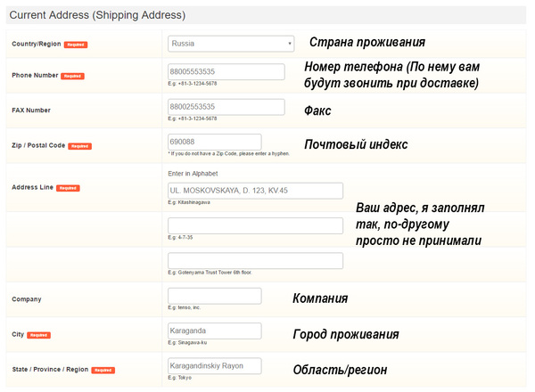Image resolution: width=535 pixels, height=392 pixels.
Task: Focus the third address field with the Gotenyama example
Action: [x=255, y=260]
